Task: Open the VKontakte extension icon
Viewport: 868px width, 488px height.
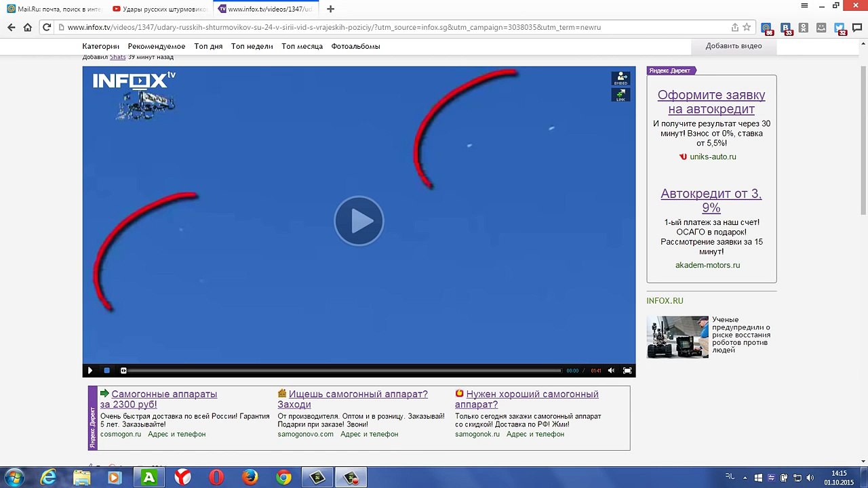Action: pos(786,28)
